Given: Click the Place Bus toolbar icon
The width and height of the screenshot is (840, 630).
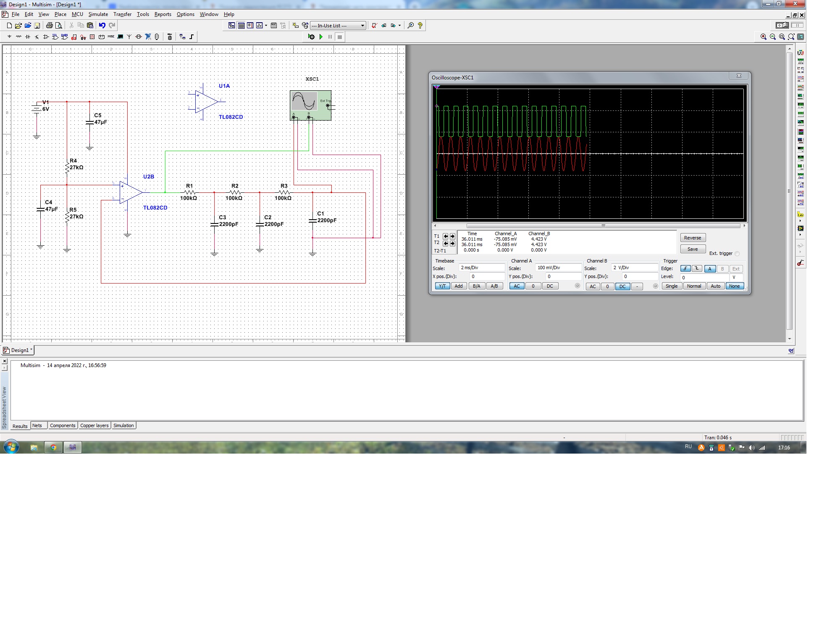Looking at the screenshot, I should click(x=192, y=37).
